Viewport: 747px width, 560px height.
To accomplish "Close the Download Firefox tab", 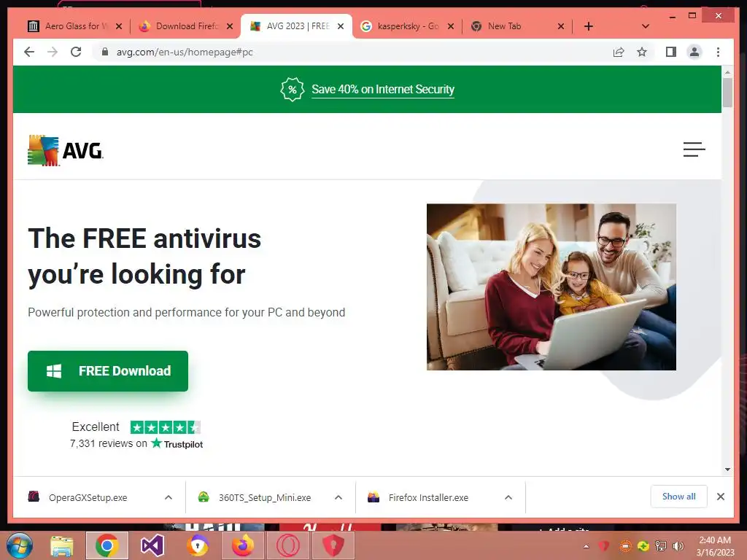I will pos(230,26).
